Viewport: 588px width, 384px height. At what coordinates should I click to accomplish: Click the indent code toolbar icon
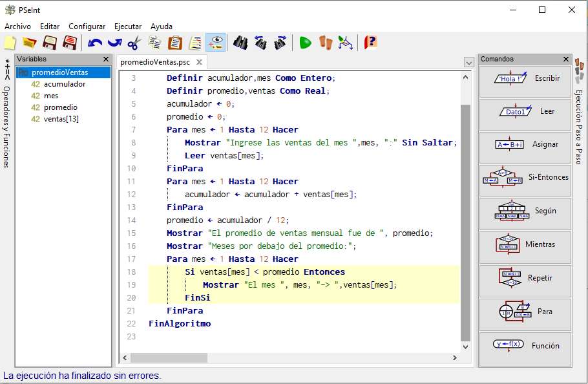[195, 43]
